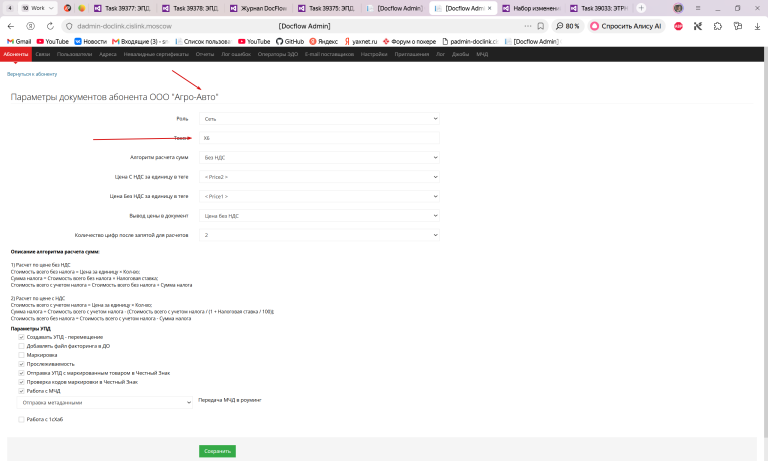Open the Роль dropdown showing Сеть
Screen dimensions: 768x461
319,119
